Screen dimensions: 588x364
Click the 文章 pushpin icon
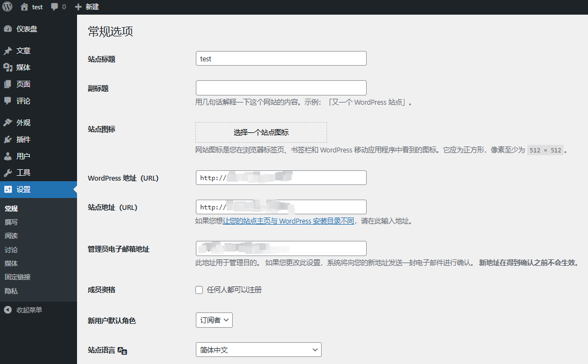(x=8, y=50)
